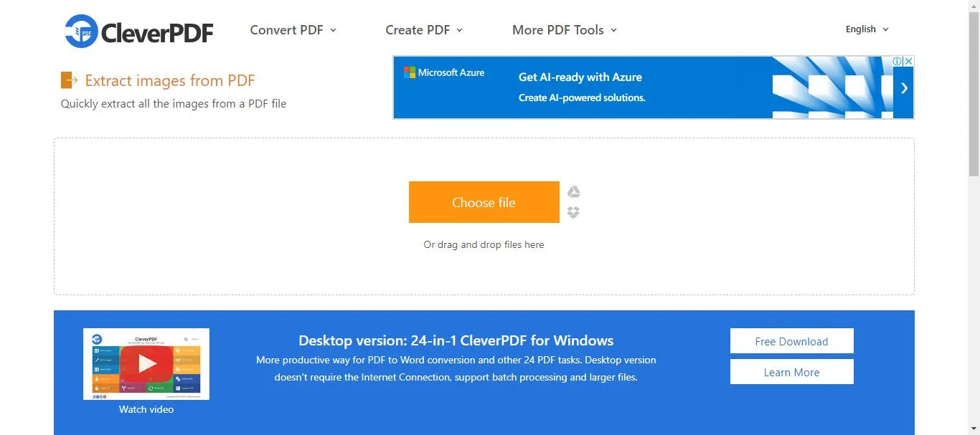This screenshot has height=435, width=980.
Task: Play the CleverPDF desktop video
Action: (146, 363)
